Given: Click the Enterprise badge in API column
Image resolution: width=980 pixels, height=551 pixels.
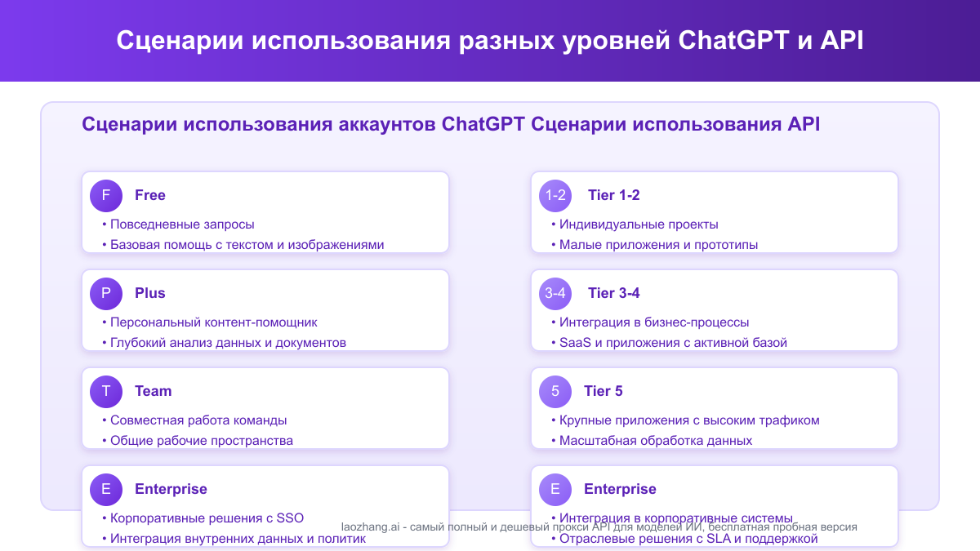Looking at the screenshot, I should tap(555, 490).
